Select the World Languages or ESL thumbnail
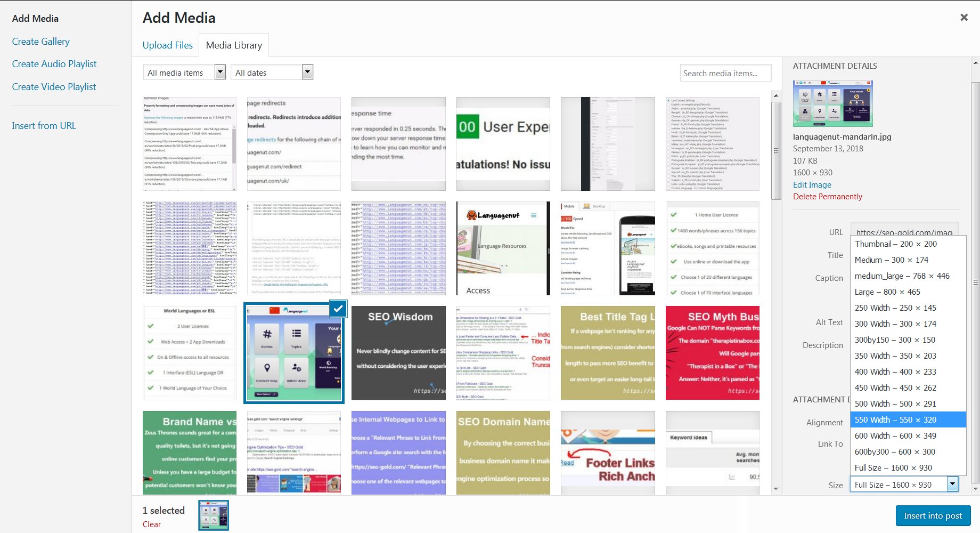 (x=190, y=353)
